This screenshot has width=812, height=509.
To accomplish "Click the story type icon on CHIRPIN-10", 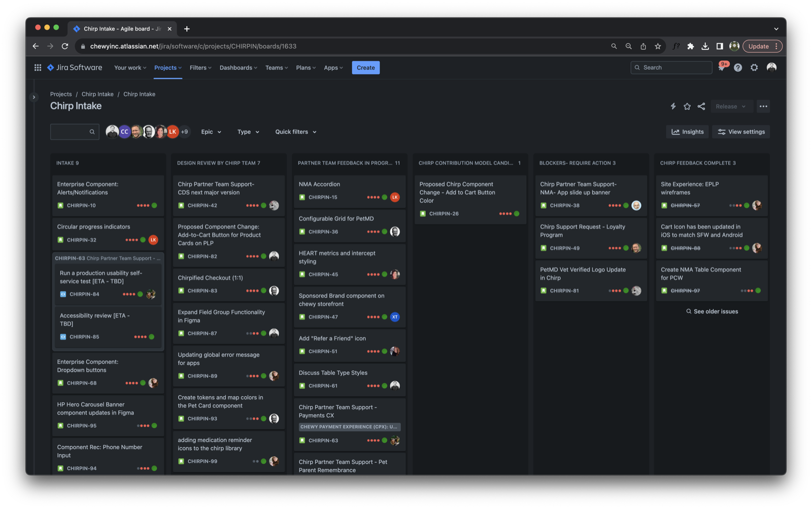I will click(60, 206).
